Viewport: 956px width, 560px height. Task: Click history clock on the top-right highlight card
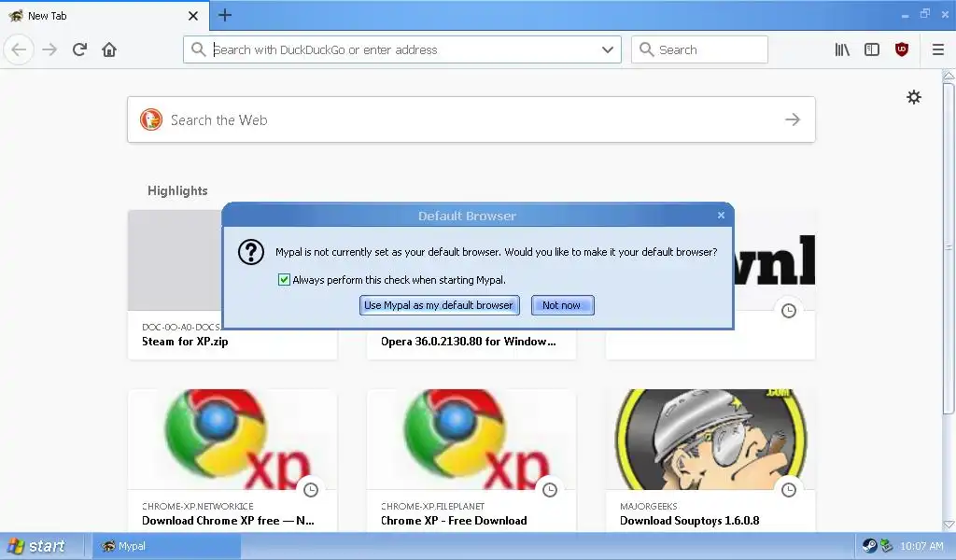pos(789,311)
